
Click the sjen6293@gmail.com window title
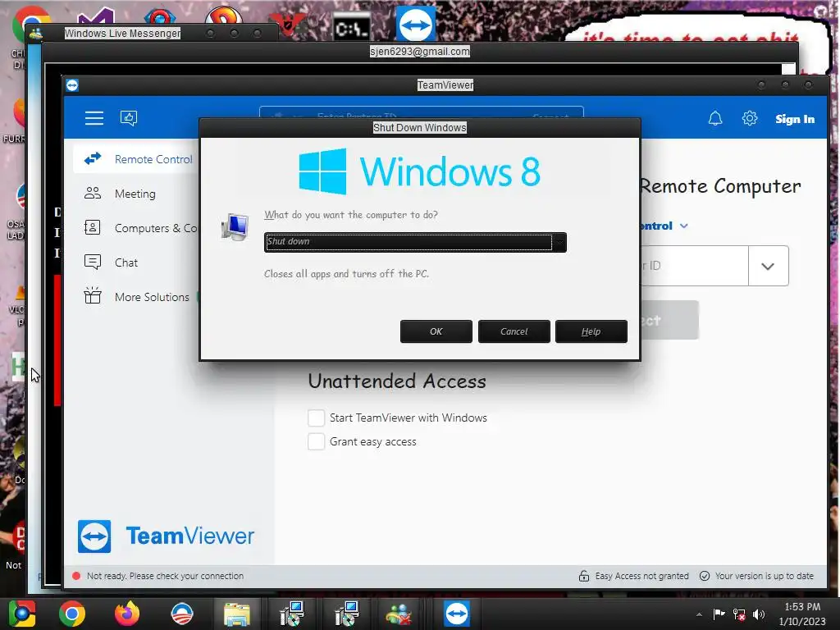tap(419, 52)
